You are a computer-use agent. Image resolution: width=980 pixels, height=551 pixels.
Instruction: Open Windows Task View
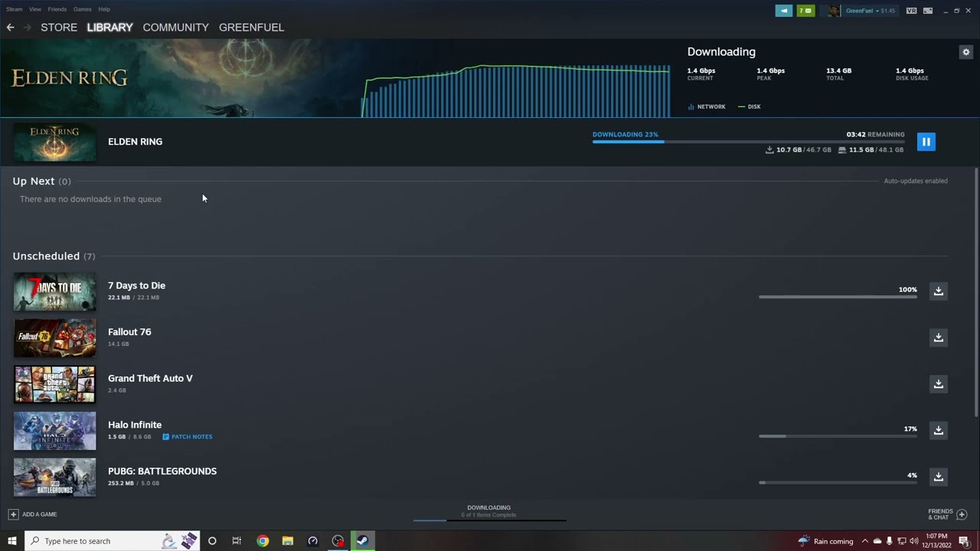[237, 541]
